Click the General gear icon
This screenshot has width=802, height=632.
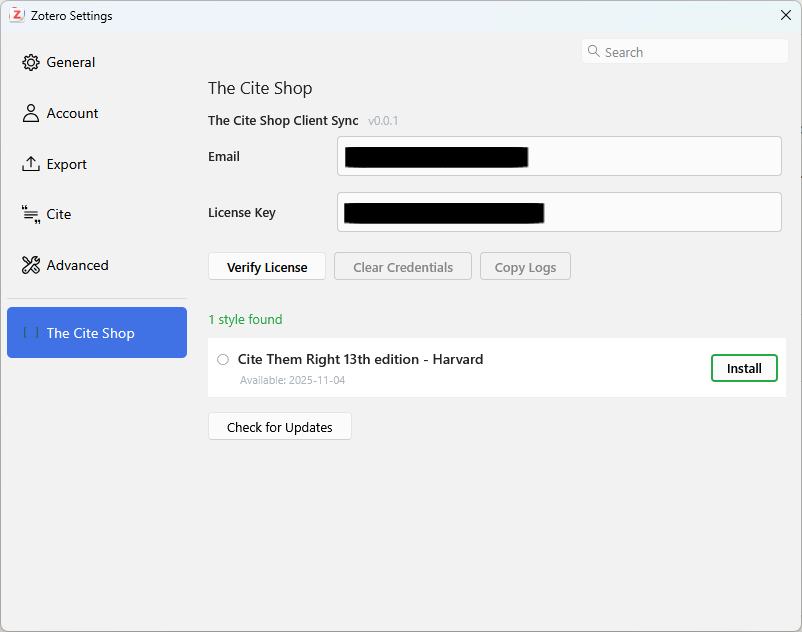tap(31, 62)
